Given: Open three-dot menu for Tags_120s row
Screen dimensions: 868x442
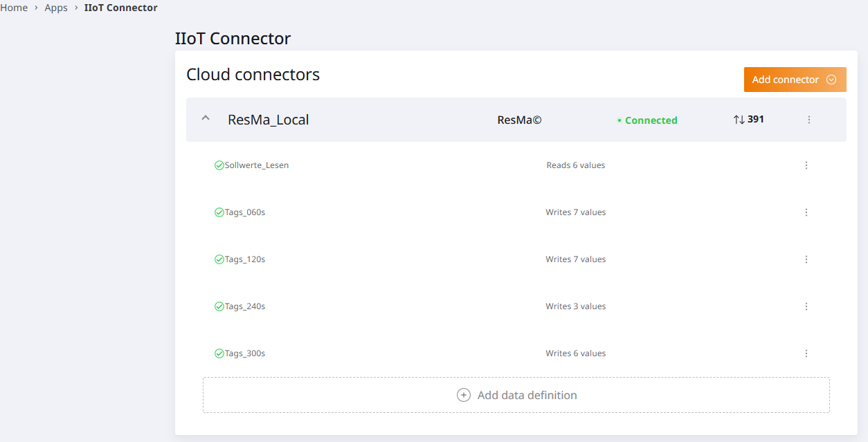Looking at the screenshot, I should point(806,259).
